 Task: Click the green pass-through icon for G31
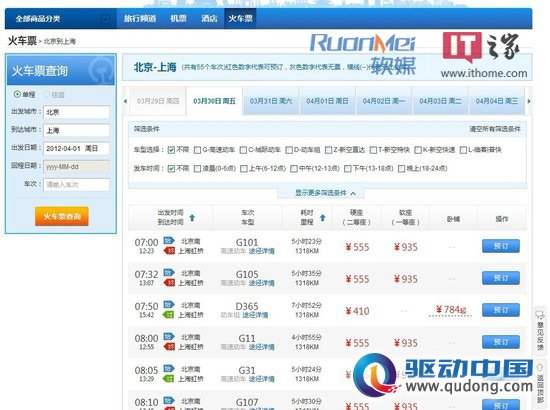169,378
